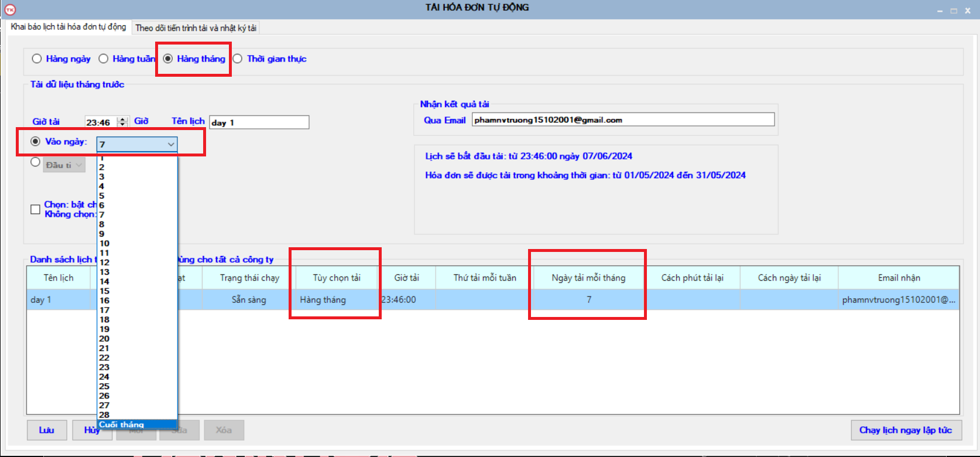
Task: Select the 'Hàng tuần' radio option
Action: pos(104,59)
